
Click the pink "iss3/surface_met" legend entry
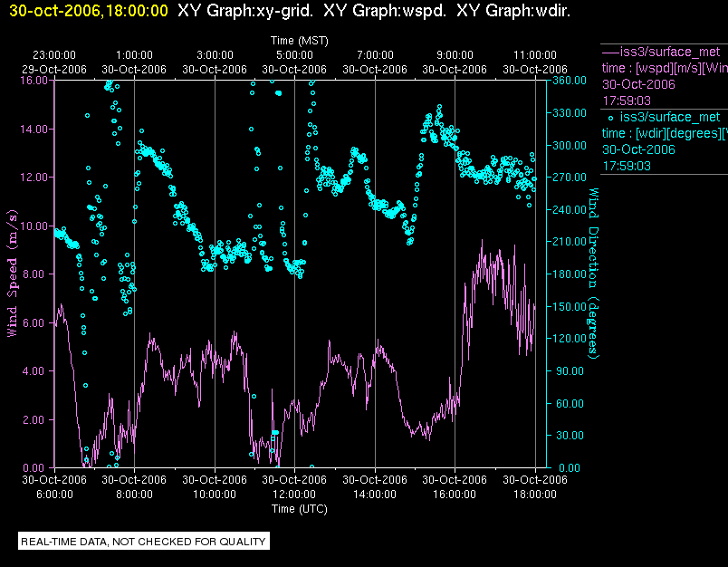coord(670,52)
